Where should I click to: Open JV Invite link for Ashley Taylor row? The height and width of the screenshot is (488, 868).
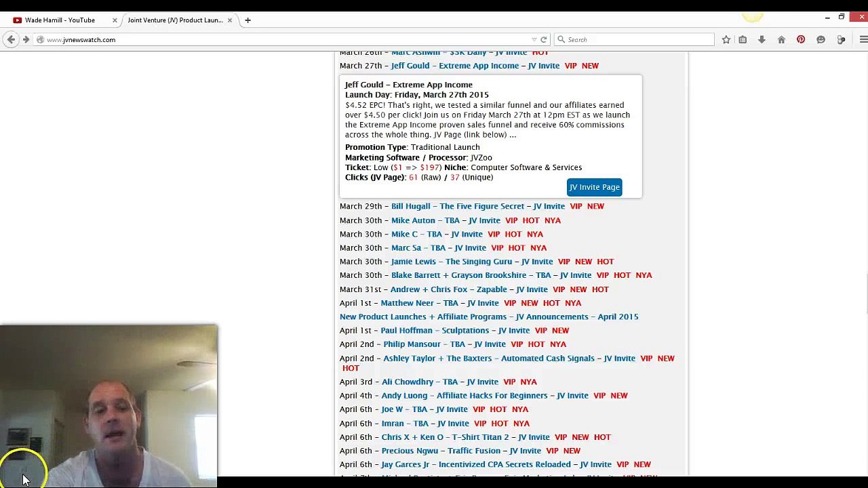620,359
